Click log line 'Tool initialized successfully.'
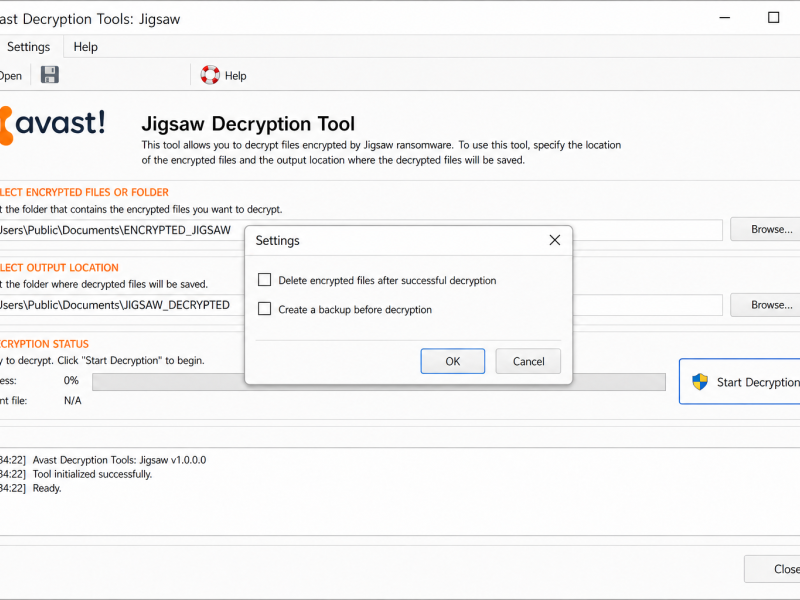This screenshot has height=600, width=800. (92, 474)
